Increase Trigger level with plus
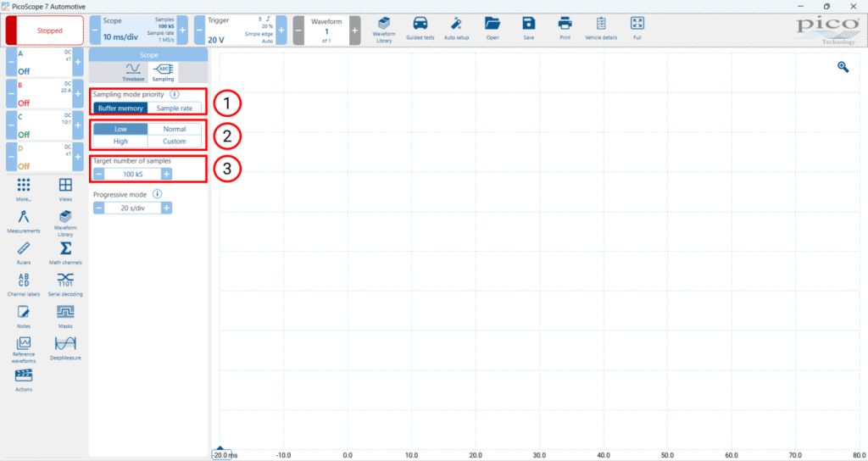This screenshot has height=461, width=868. point(281,30)
